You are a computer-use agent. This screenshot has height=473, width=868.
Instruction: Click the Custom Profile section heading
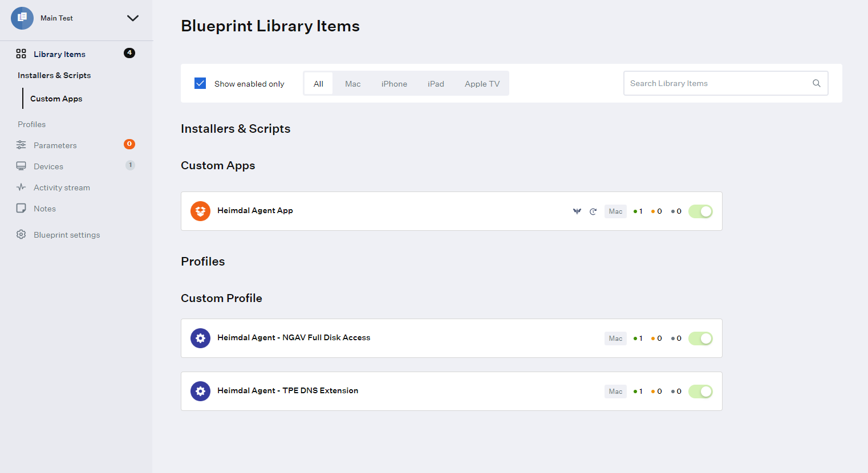coord(221,298)
